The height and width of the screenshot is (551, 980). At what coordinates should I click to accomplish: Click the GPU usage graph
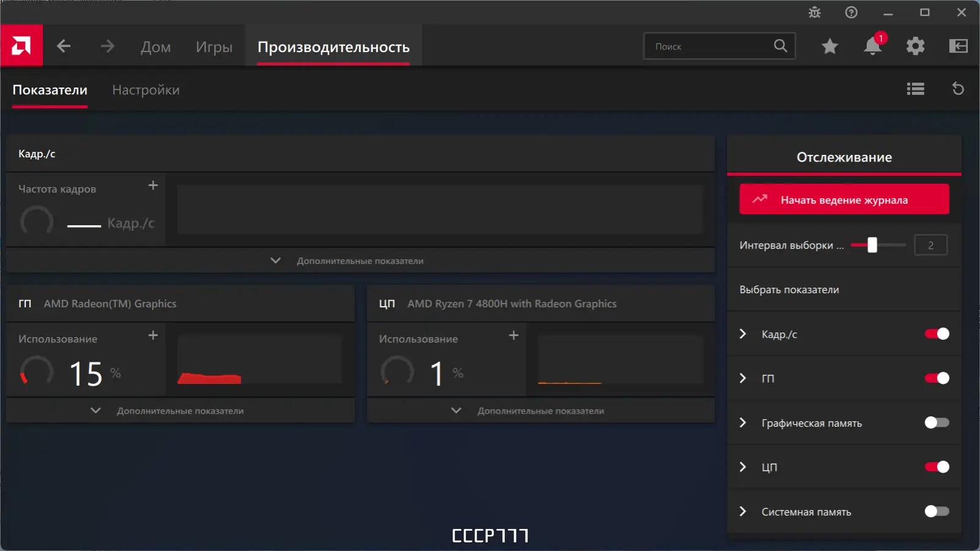tap(260, 359)
